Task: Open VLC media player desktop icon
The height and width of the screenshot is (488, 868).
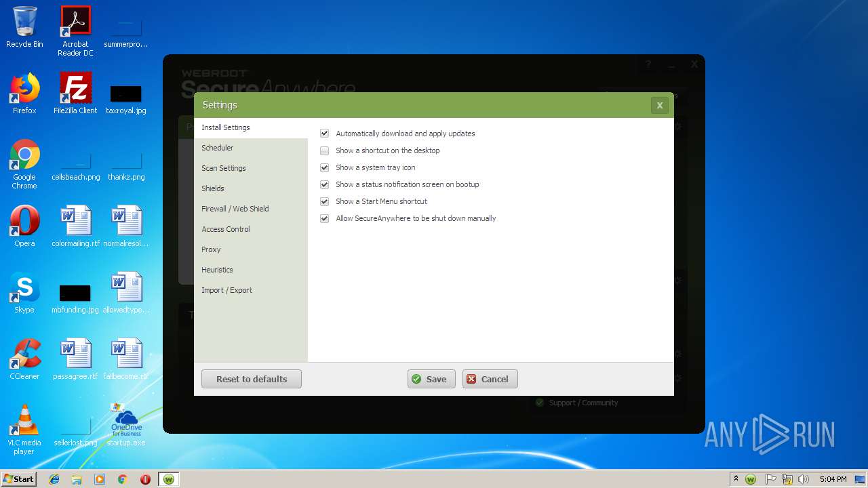Action: [x=24, y=430]
